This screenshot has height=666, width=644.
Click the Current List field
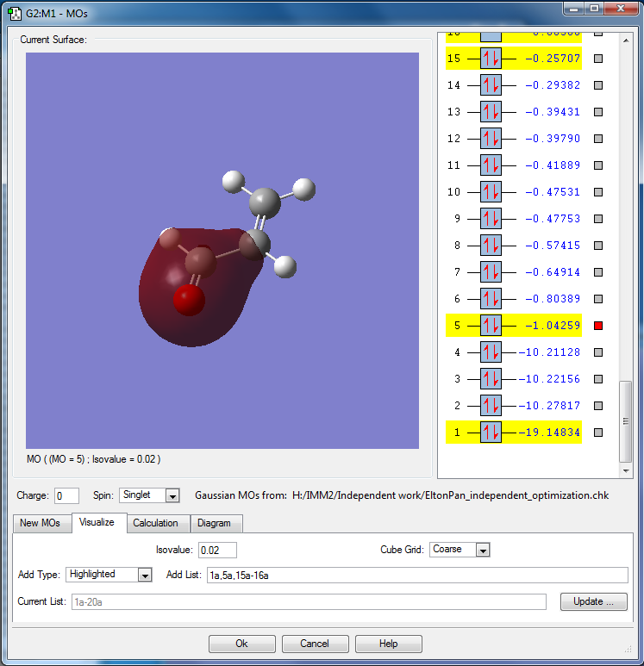[309, 602]
